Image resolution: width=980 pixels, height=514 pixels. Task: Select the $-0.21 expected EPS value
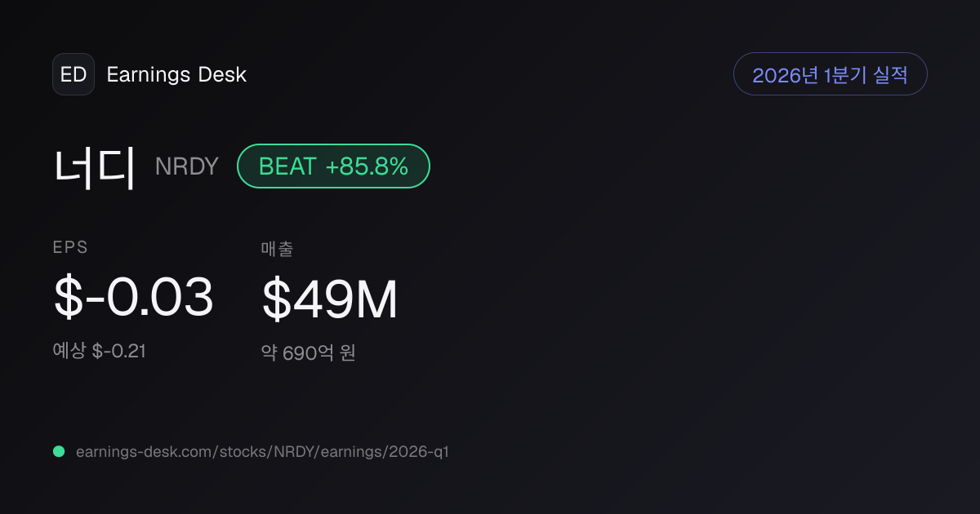(119, 352)
